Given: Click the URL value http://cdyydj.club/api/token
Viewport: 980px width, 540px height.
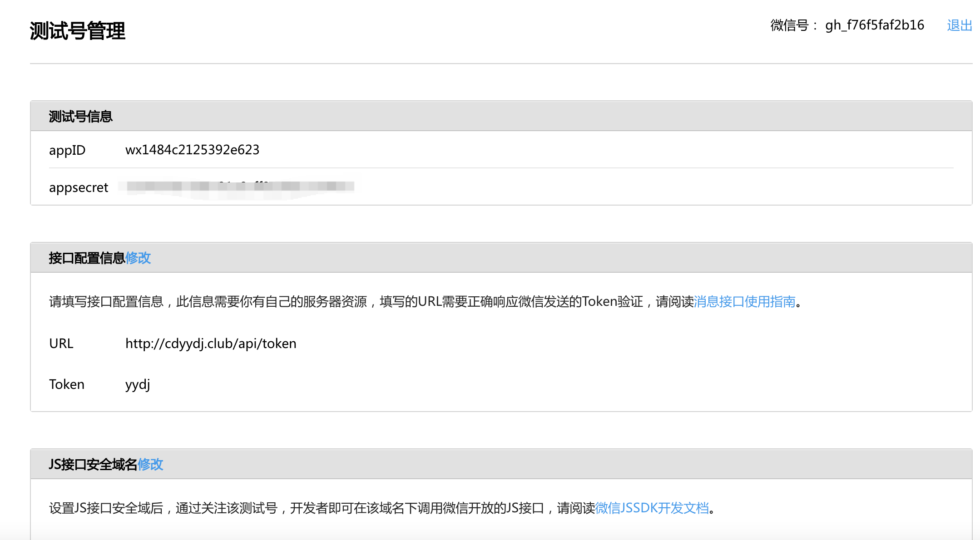Looking at the screenshot, I should (211, 344).
